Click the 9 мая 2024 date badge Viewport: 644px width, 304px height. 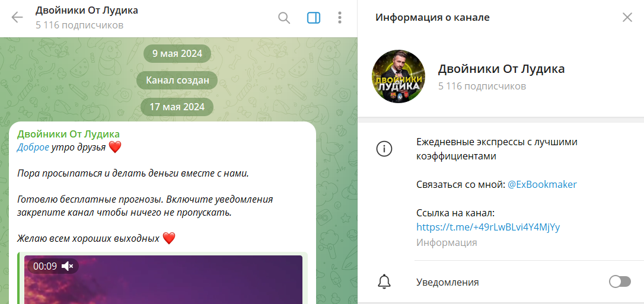click(177, 54)
